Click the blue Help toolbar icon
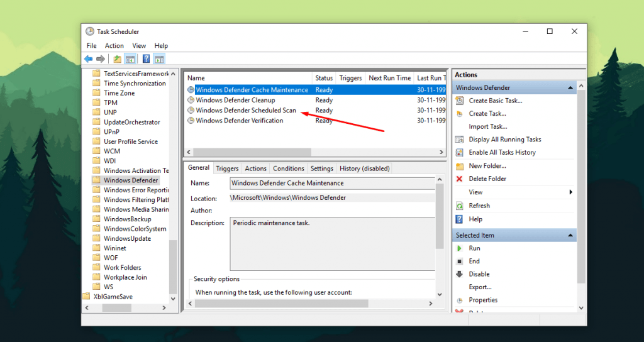This screenshot has width=644, height=342. click(146, 59)
